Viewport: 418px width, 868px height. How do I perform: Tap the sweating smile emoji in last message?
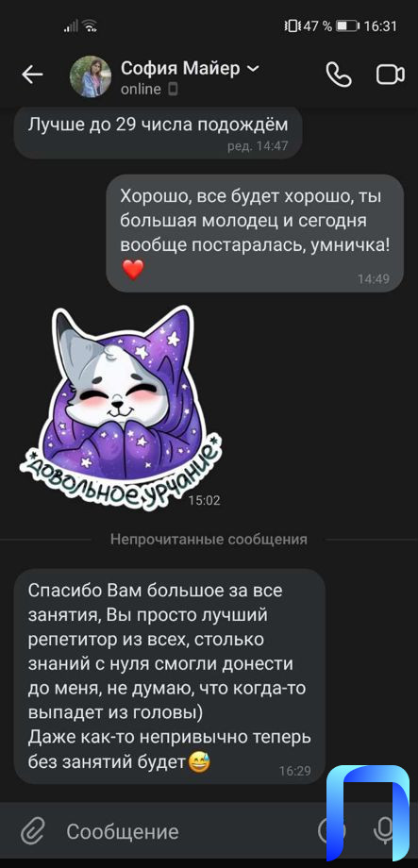pyautogui.click(x=195, y=763)
